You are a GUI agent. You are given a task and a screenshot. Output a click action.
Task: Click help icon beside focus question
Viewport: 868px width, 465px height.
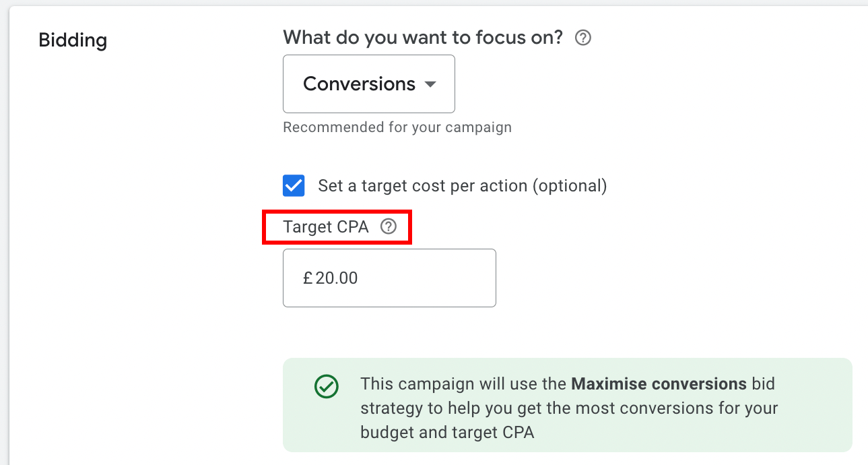coord(583,38)
